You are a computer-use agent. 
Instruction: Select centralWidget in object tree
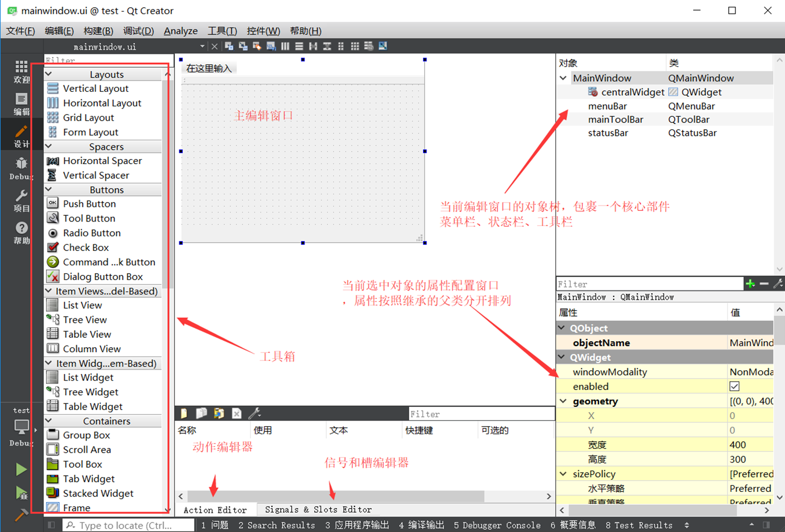pos(632,92)
